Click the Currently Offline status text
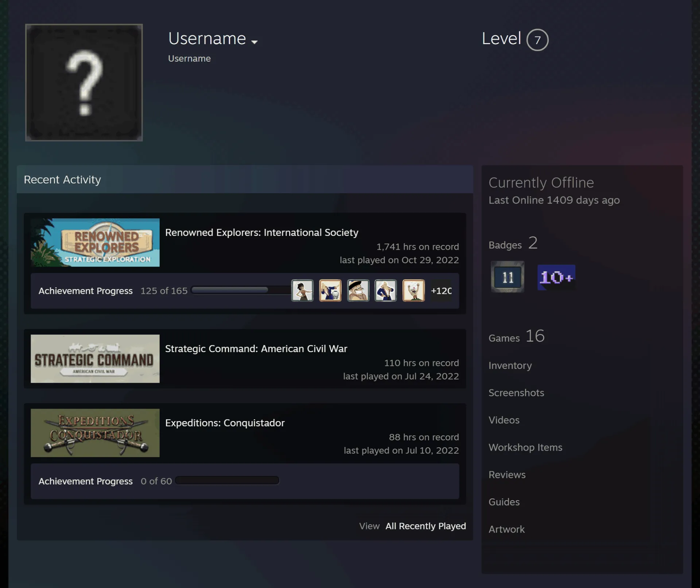Image resolution: width=700 pixels, height=588 pixels. tap(541, 183)
